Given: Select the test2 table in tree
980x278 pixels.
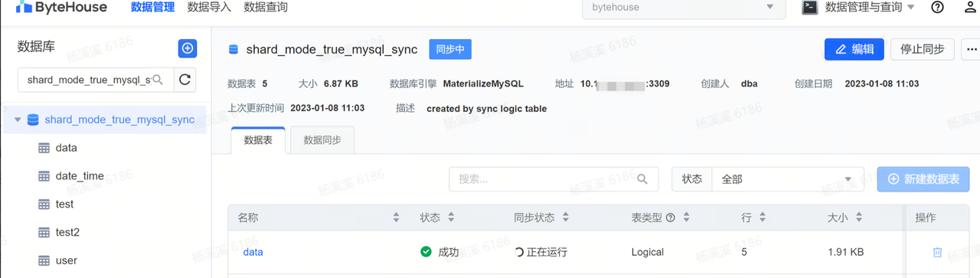Looking at the screenshot, I should pyautogui.click(x=67, y=232).
